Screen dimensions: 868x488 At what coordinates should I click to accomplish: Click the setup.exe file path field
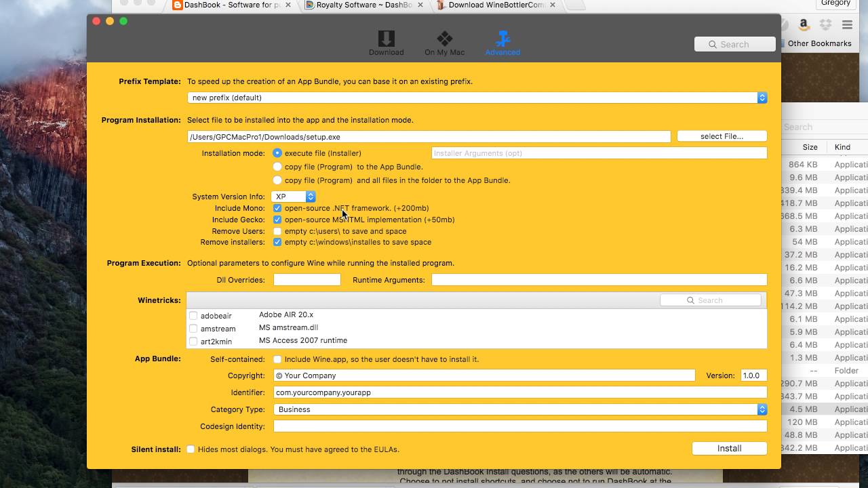point(429,137)
